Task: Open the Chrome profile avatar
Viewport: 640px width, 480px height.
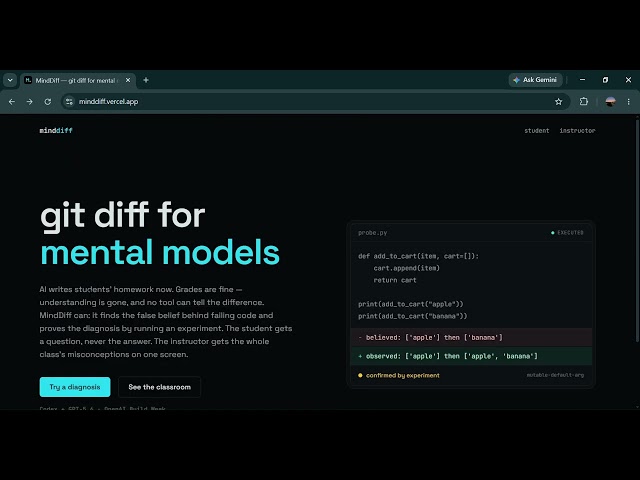Action: coord(610,102)
